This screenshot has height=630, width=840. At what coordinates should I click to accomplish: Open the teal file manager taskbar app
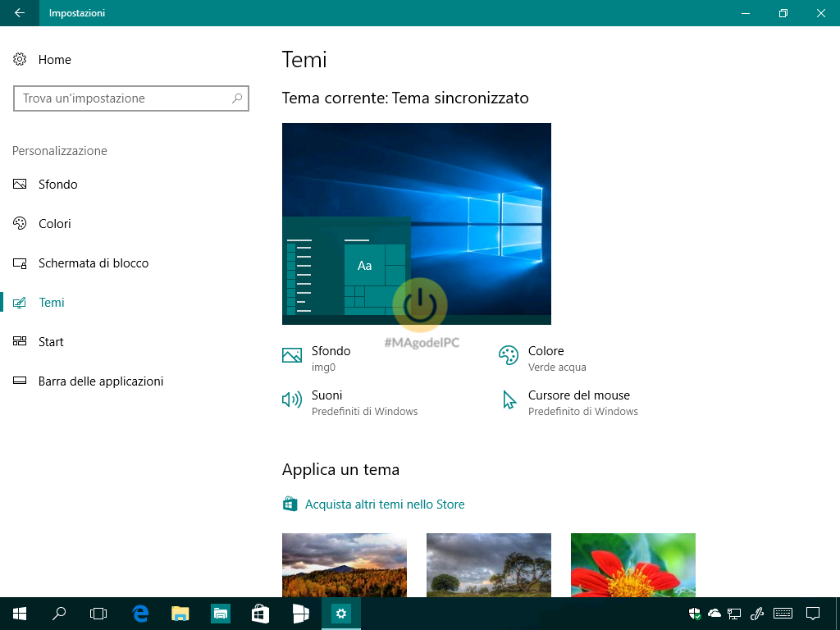[x=221, y=614]
